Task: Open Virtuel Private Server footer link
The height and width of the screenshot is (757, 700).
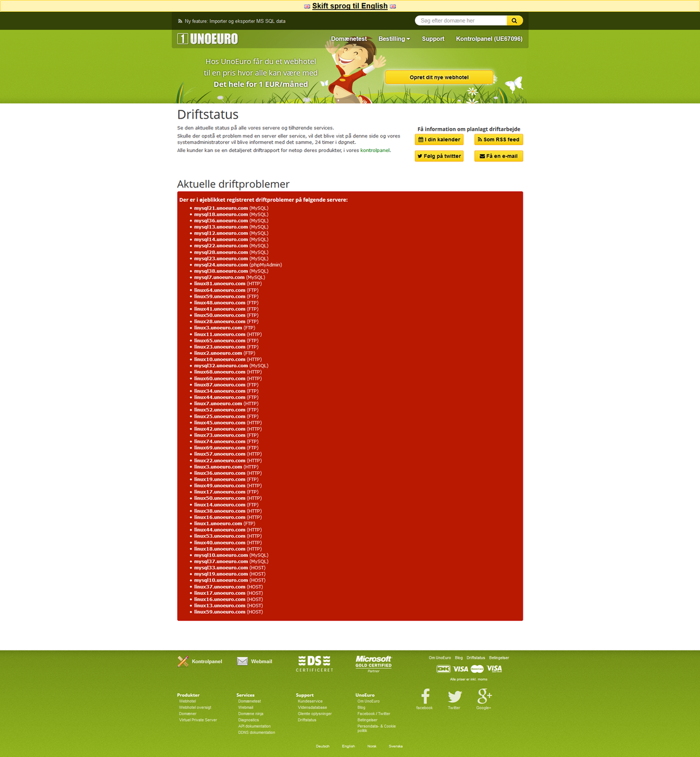Action: point(198,720)
